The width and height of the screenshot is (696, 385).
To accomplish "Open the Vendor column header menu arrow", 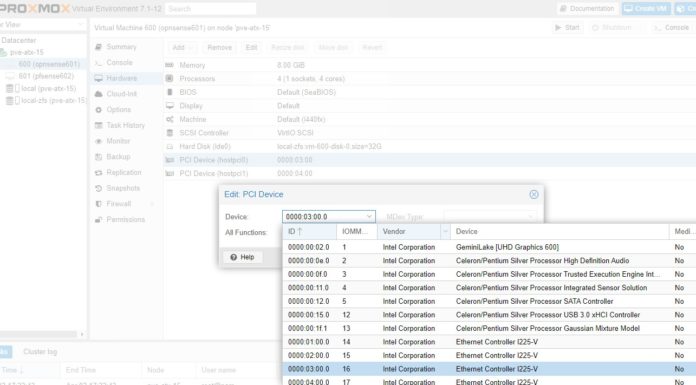I will click(x=445, y=231).
